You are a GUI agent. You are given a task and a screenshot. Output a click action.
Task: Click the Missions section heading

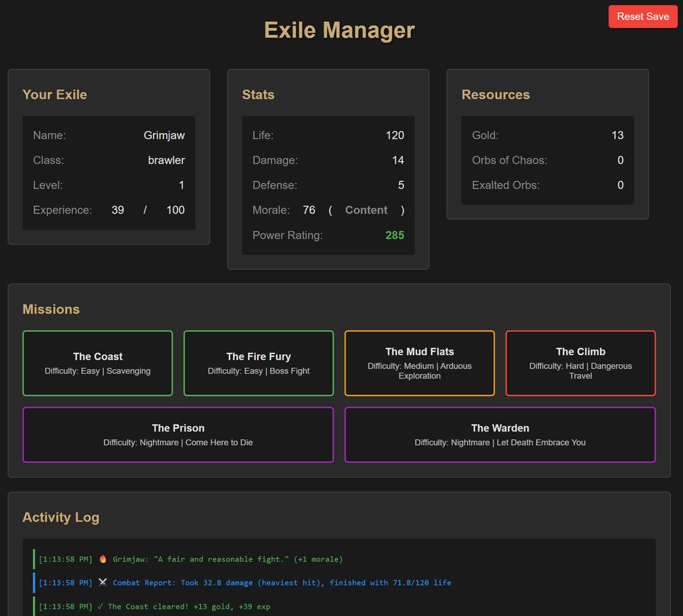pyautogui.click(x=51, y=309)
